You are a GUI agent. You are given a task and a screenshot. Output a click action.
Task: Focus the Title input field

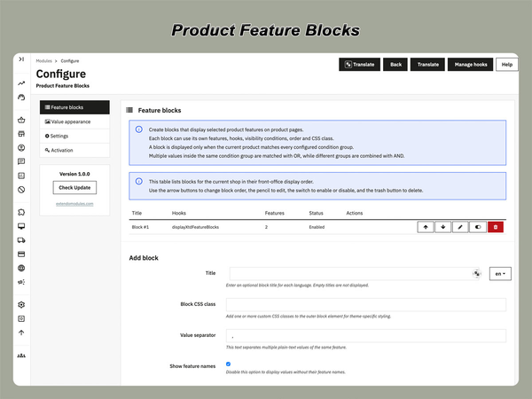(x=356, y=274)
